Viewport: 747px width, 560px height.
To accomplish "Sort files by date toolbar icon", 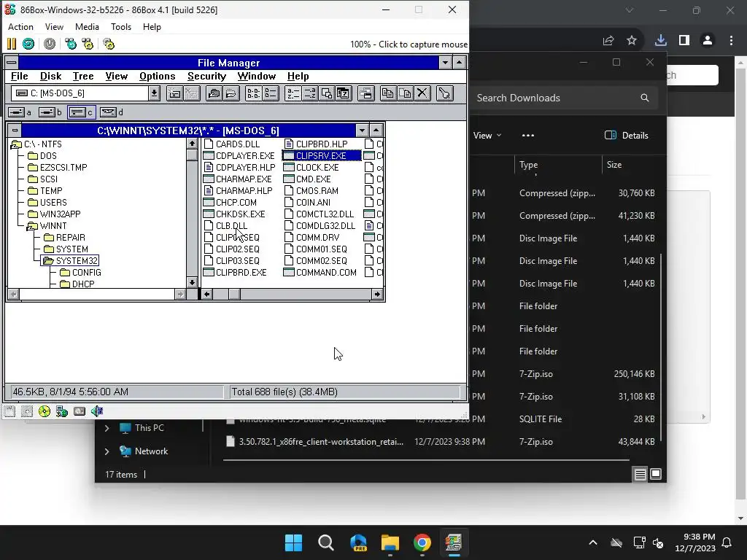I will pos(344,93).
